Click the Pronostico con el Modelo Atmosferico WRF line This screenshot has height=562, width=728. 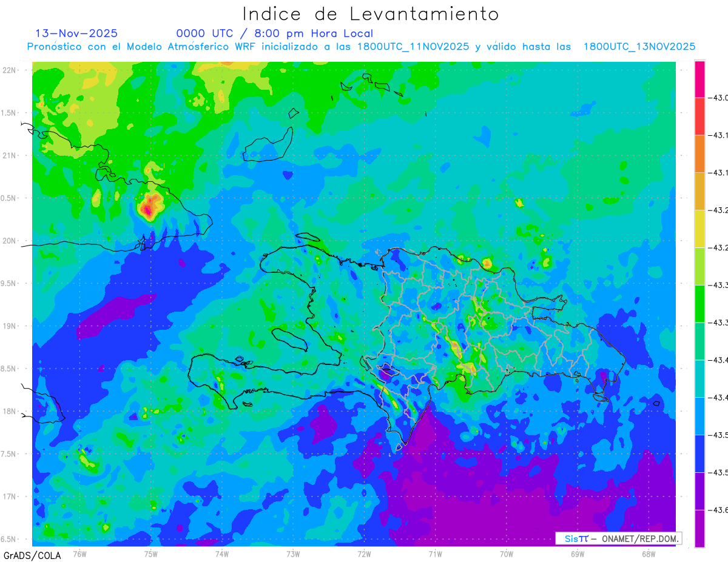click(x=361, y=47)
